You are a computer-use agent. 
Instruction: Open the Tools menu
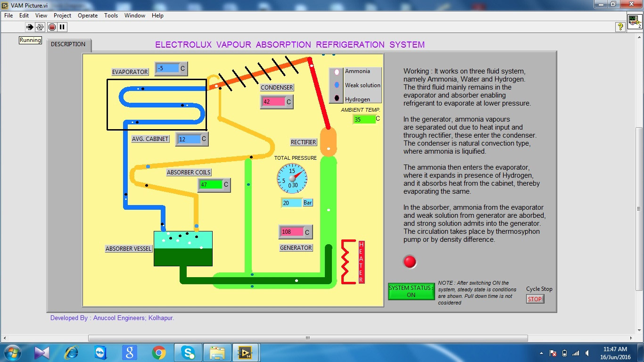point(111,16)
